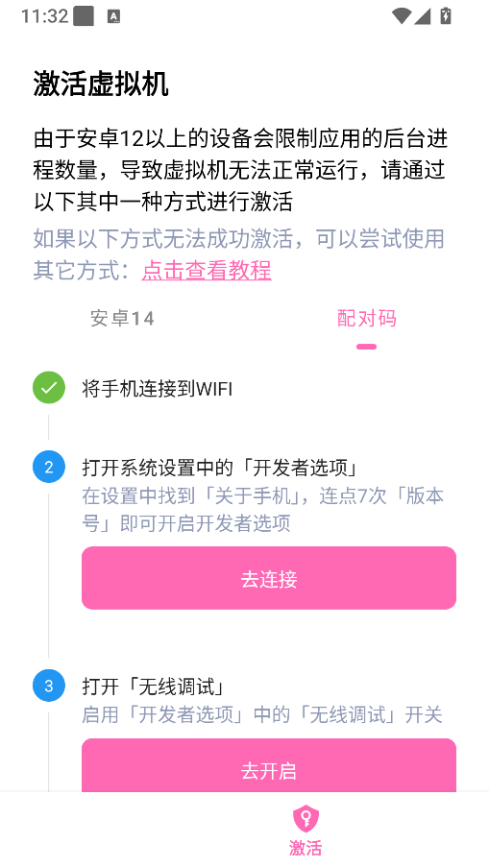Tap the blue step 2 circle
The image size is (489, 868).
click(x=49, y=468)
